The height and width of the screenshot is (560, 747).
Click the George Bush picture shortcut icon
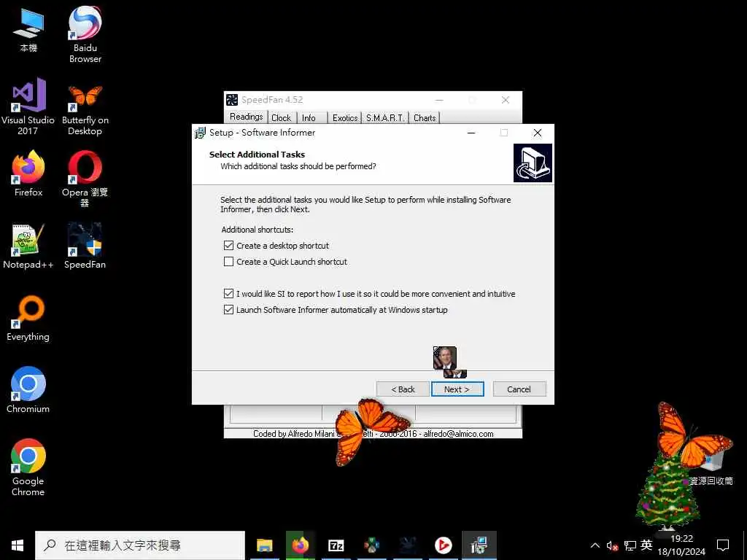445,358
